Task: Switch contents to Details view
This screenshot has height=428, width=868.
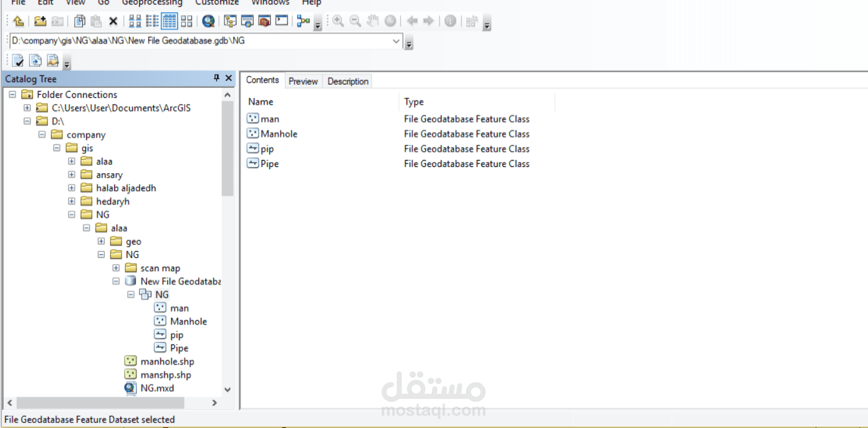Action: [169, 21]
